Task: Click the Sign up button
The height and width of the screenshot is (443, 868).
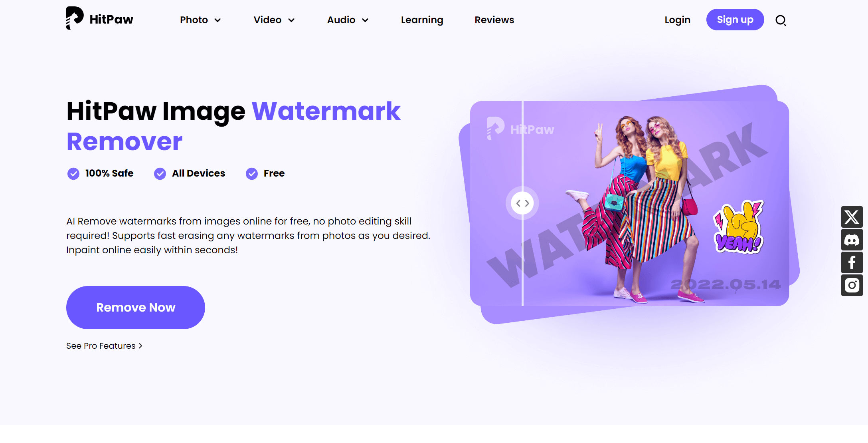Action: point(735,20)
